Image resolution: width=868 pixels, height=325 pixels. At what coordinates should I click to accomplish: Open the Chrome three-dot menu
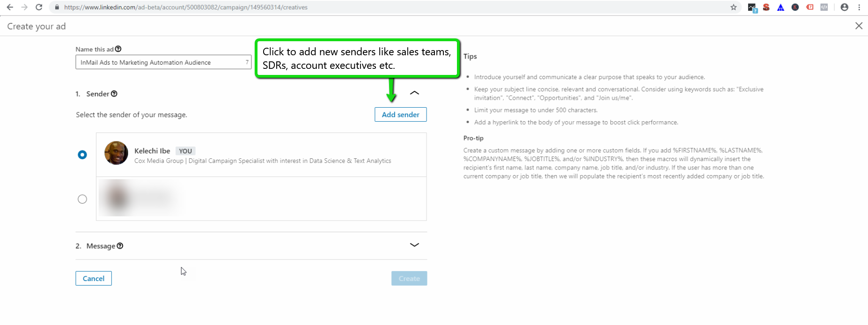(x=860, y=7)
